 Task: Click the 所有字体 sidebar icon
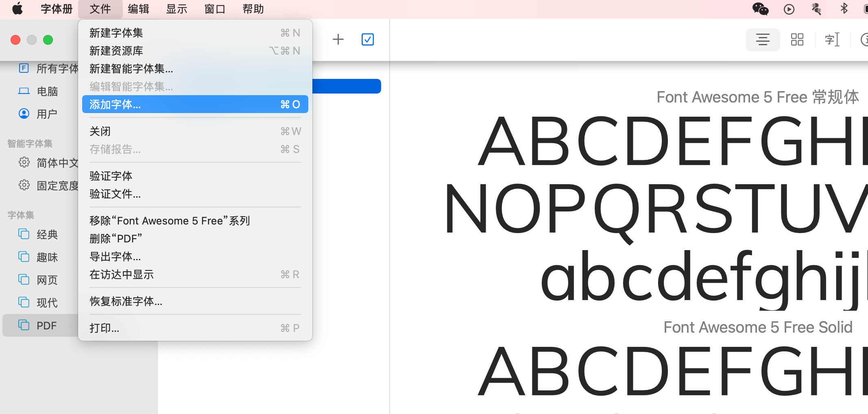pos(24,68)
